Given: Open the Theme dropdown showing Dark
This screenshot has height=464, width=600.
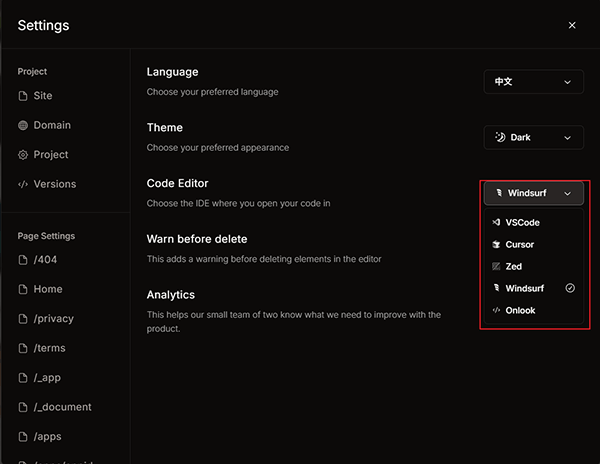Looking at the screenshot, I should (x=533, y=137).
